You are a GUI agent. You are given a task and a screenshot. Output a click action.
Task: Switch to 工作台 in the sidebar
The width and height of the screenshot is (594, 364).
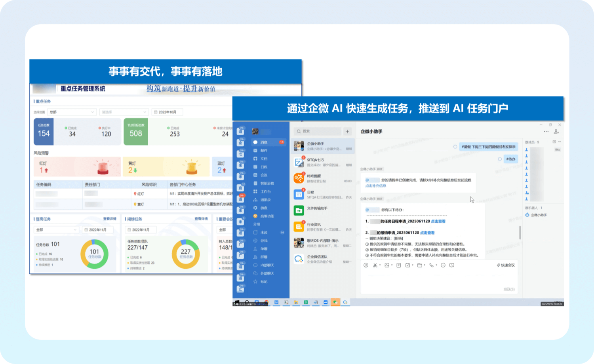tap(266, 191)
